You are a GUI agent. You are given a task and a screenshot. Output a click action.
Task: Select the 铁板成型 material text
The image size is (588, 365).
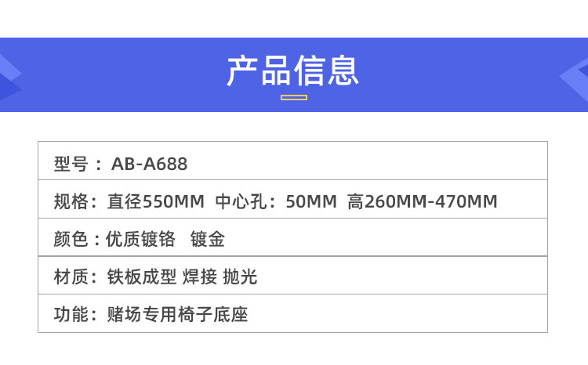pos(135,276)
